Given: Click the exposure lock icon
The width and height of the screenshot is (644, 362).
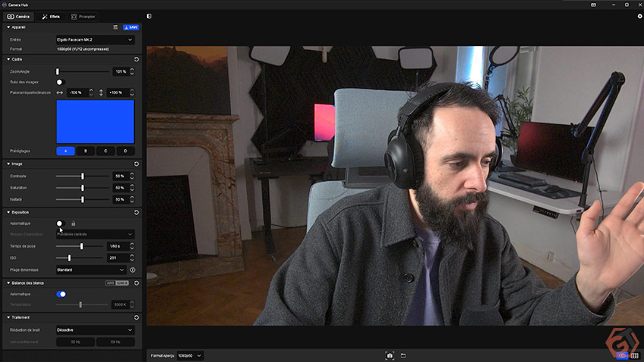Looking at the screenshot, I should point(73,223).
